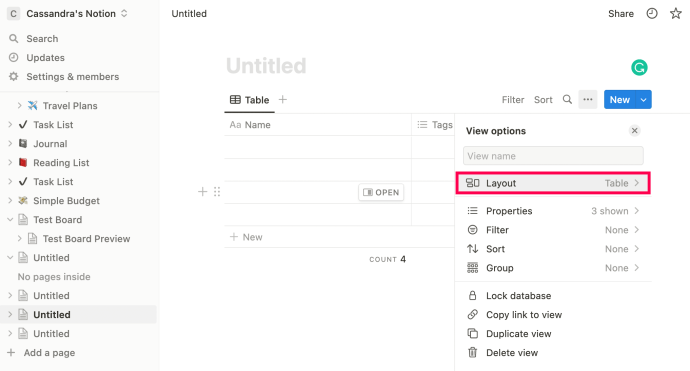Open the updates history clock icon
690x371 pixels.
coord(652,14)
